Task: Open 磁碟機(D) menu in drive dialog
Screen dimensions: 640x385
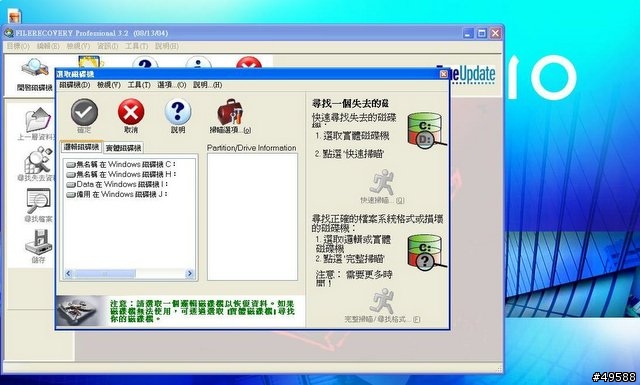Action: pyautogui.click(x=75, y=85)
